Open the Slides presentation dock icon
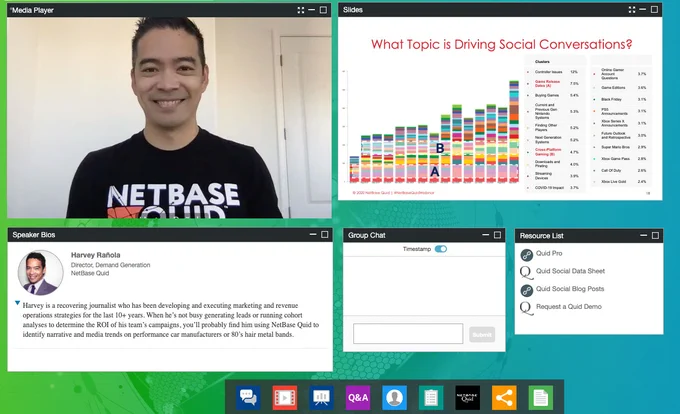 coord(321,397)
